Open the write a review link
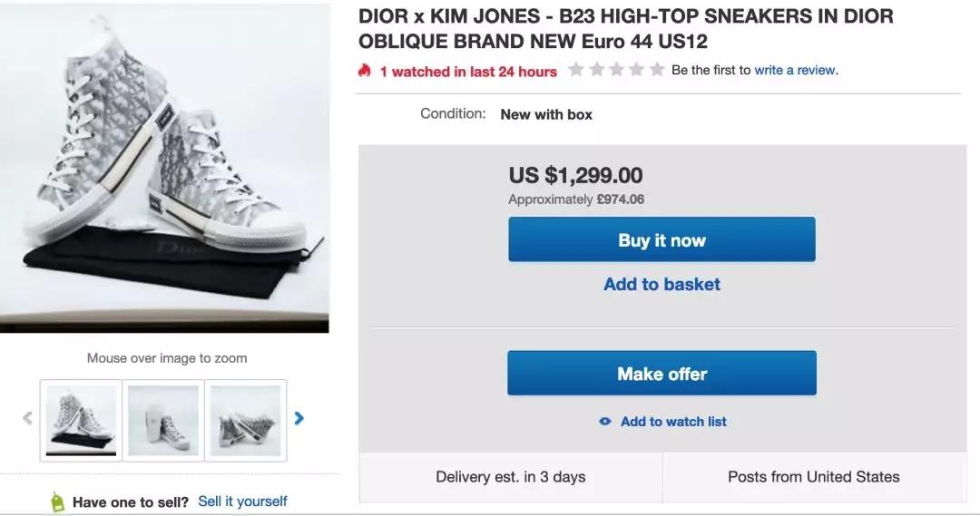 click(x=796, y=70)
